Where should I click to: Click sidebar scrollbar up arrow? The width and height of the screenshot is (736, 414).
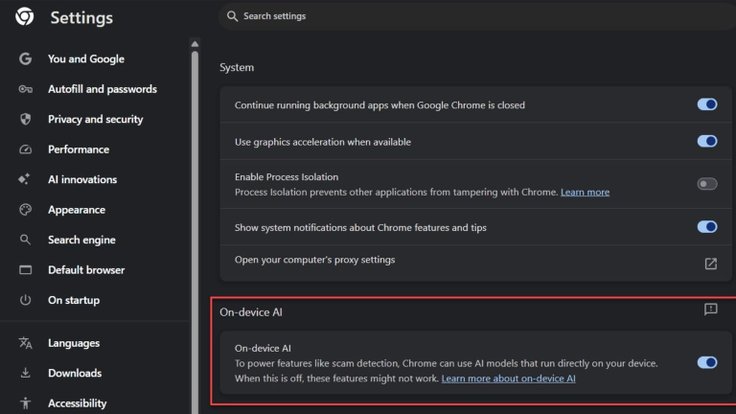click(195, 44)
